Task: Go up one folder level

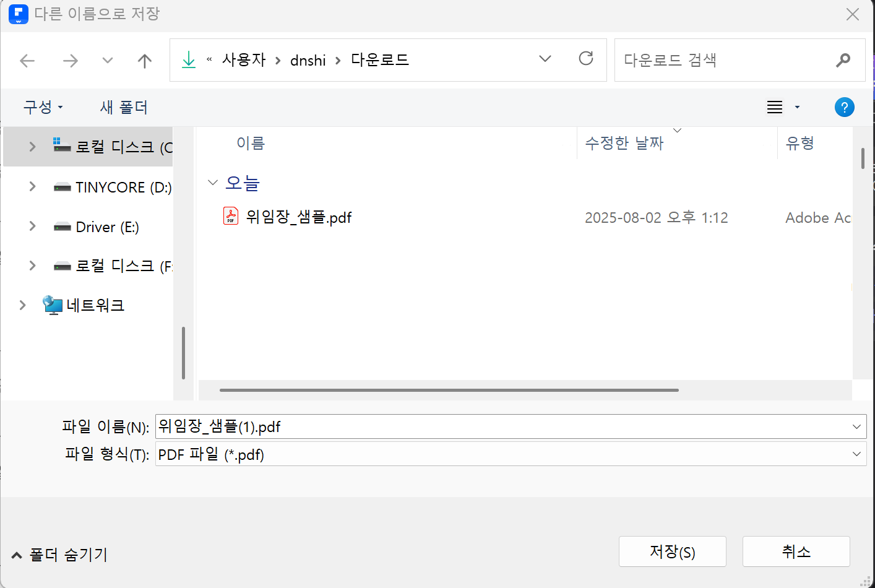Action: click(144, 61)
